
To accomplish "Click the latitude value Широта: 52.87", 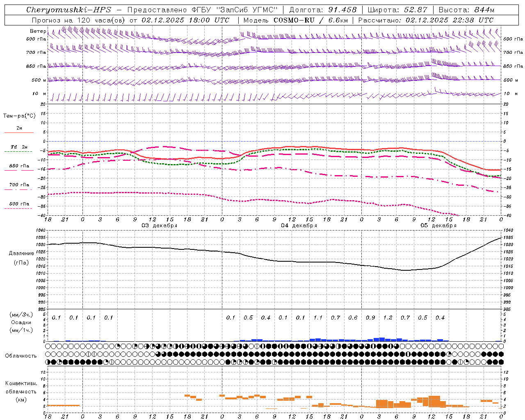I will pos(397,10).
